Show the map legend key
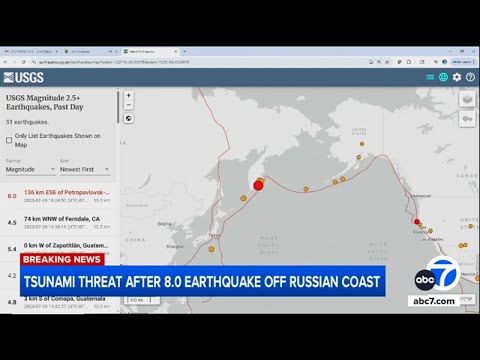Viewport: 480px width, 360px height. [467, 119]
